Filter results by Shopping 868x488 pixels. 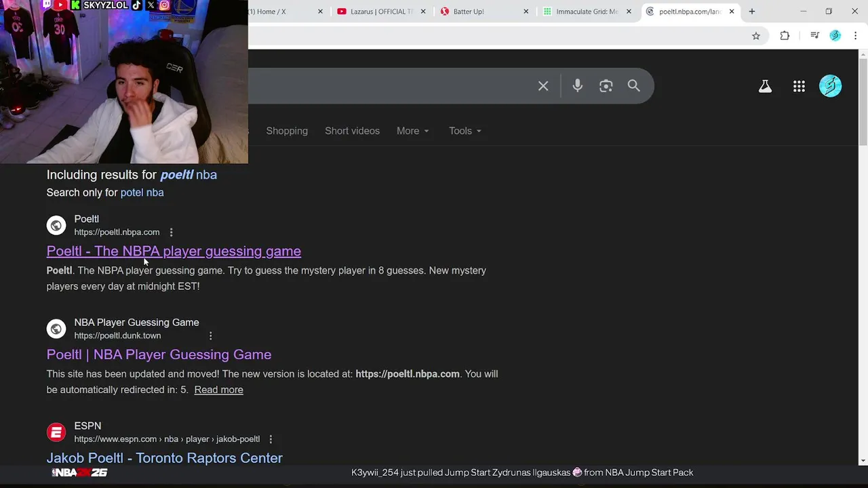click(287, 131)
